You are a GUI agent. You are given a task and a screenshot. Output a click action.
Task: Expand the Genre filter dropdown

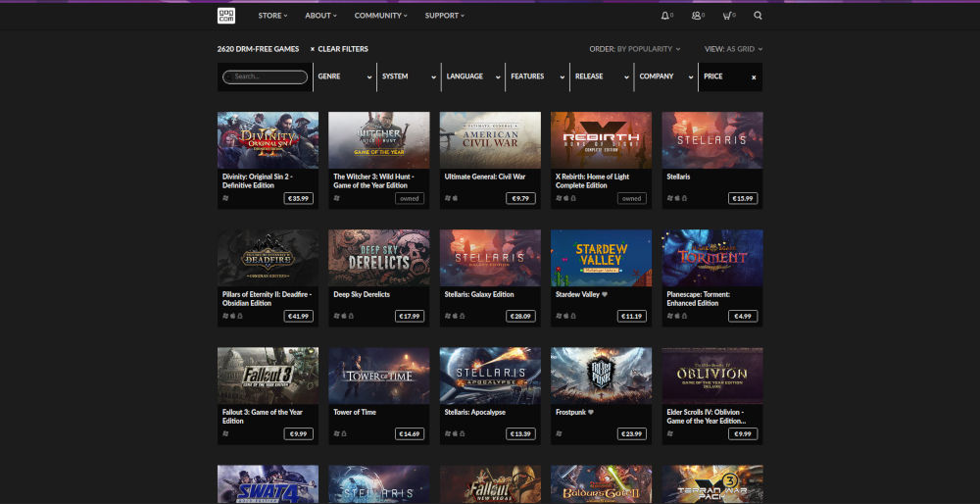point(344,76)
